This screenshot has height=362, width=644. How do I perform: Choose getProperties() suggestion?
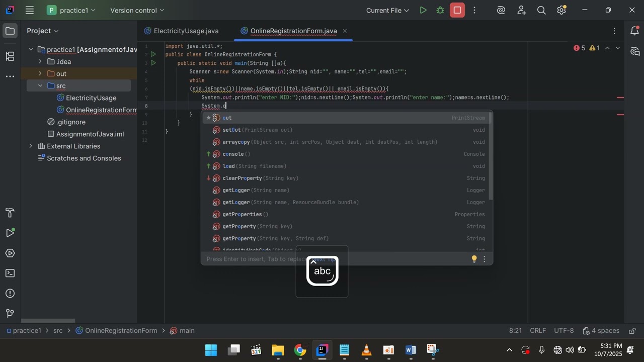pos(347,214)
